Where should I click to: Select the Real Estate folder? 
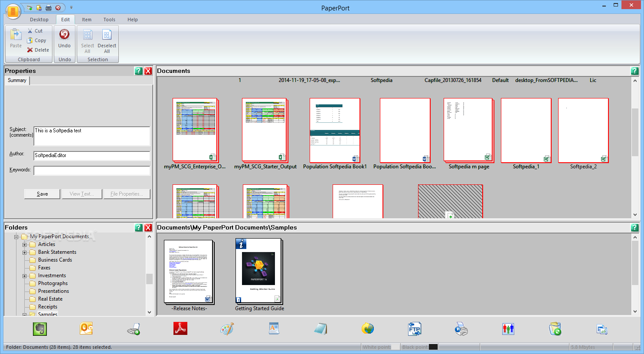[x=50, y=299]
